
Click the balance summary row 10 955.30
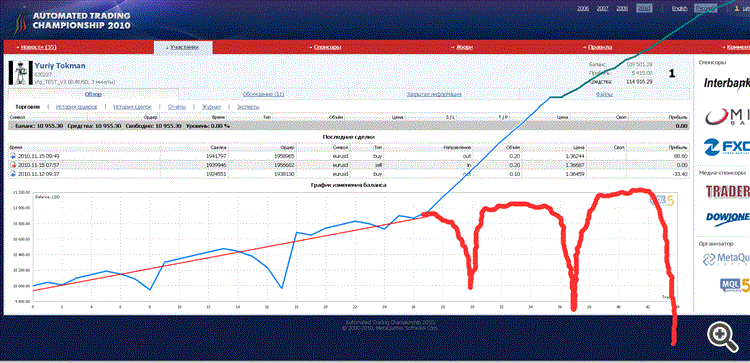point(349,125)
